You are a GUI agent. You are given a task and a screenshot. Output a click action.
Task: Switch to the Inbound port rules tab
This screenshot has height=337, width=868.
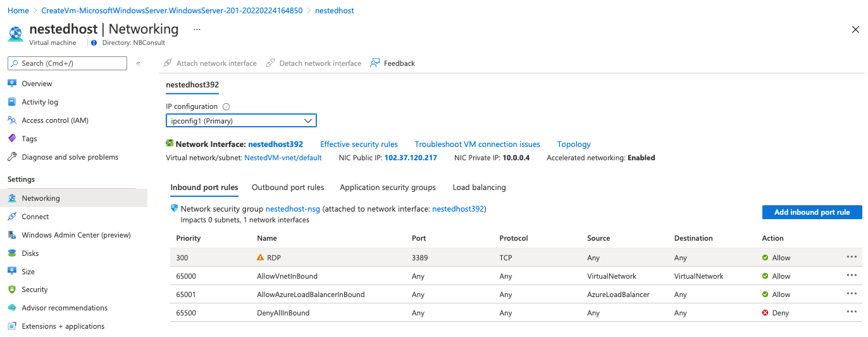(x=204, y=188)
